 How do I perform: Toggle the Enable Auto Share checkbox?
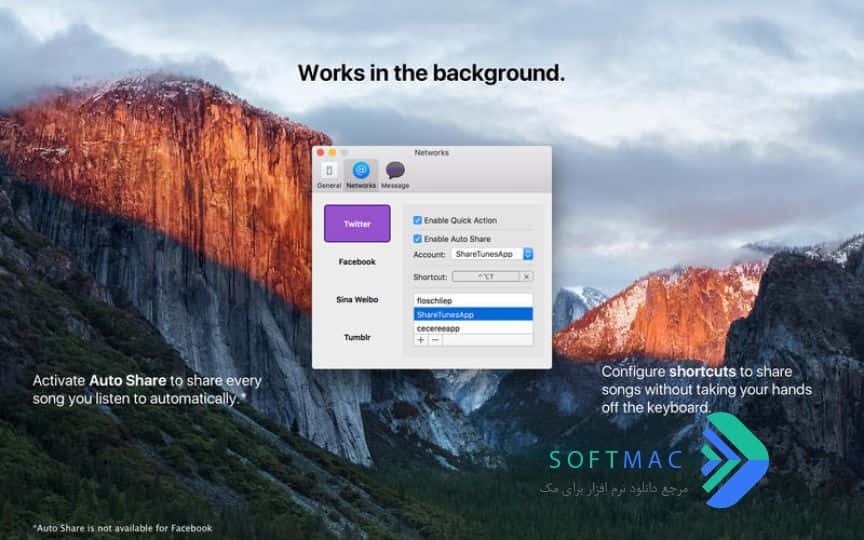[x=417, y=239]
